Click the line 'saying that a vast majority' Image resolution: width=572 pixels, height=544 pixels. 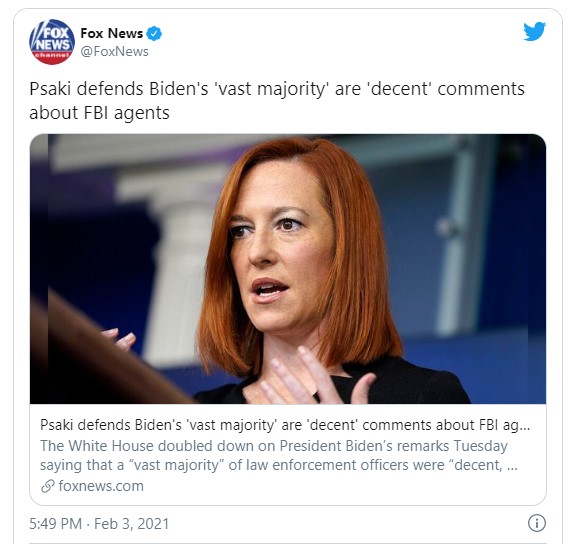click(x=279, y=465)
